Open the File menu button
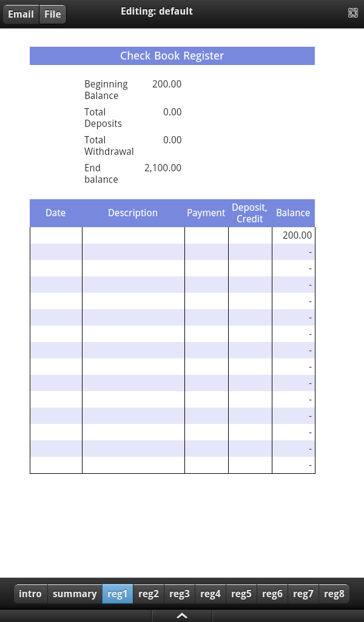 click(x=53, y=14)
